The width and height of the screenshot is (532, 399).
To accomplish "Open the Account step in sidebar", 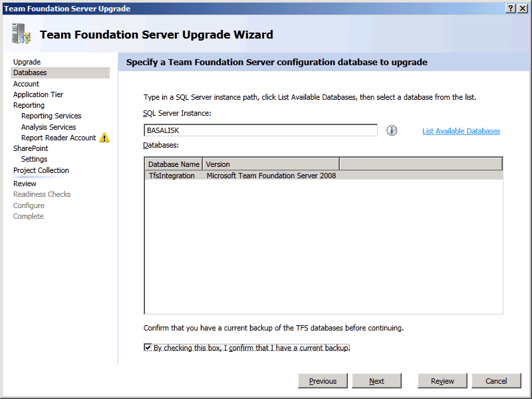I will click(x=27, y=84).
